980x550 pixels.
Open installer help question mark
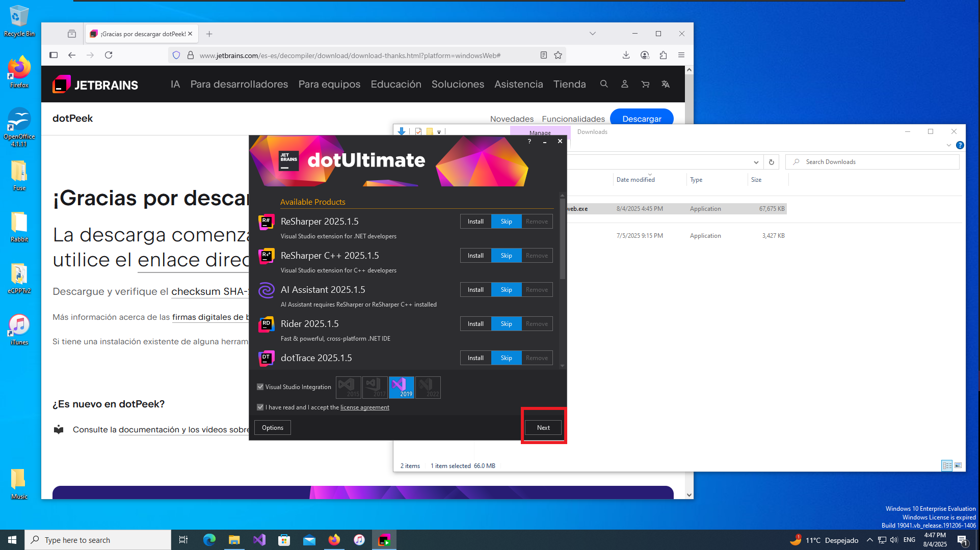point(529,142)
